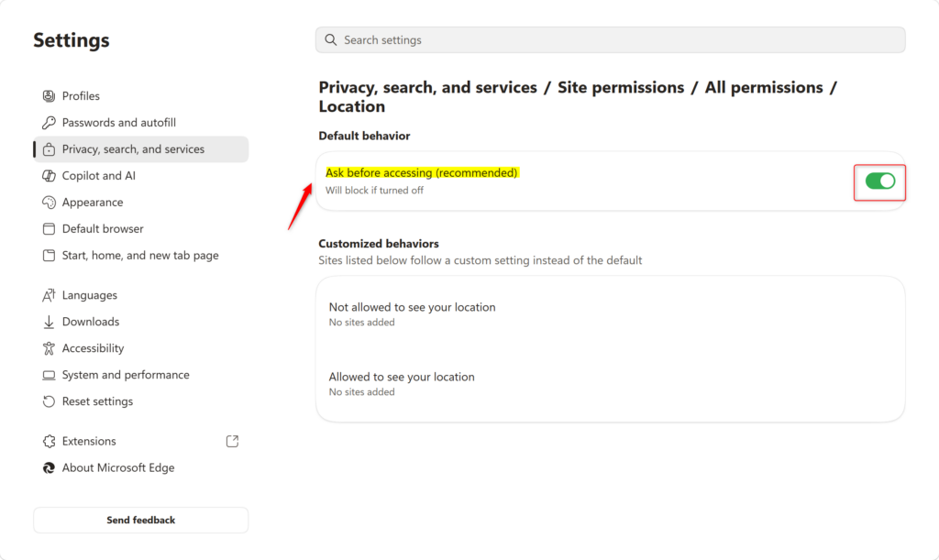Click 'Default behavior' heading
Image resolution: width=939 pixels, height=560 pixels.
[364, 136]
